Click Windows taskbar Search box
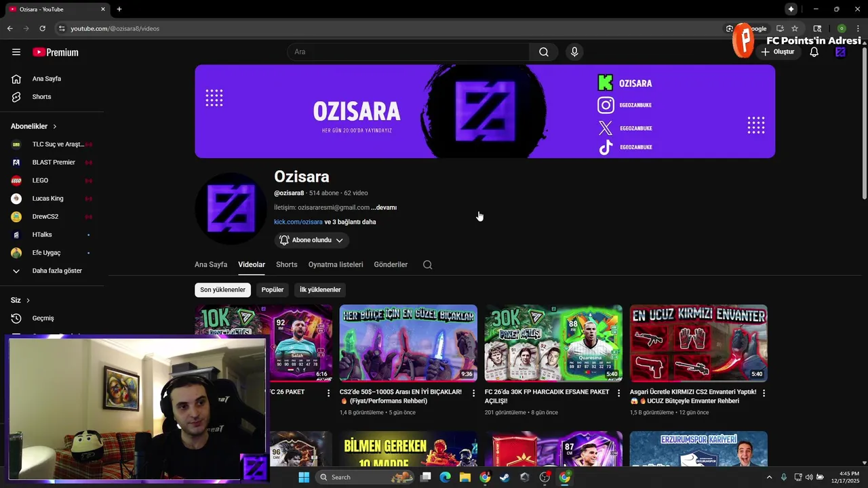The image size is (868, 488). click(x=365, y=477)
